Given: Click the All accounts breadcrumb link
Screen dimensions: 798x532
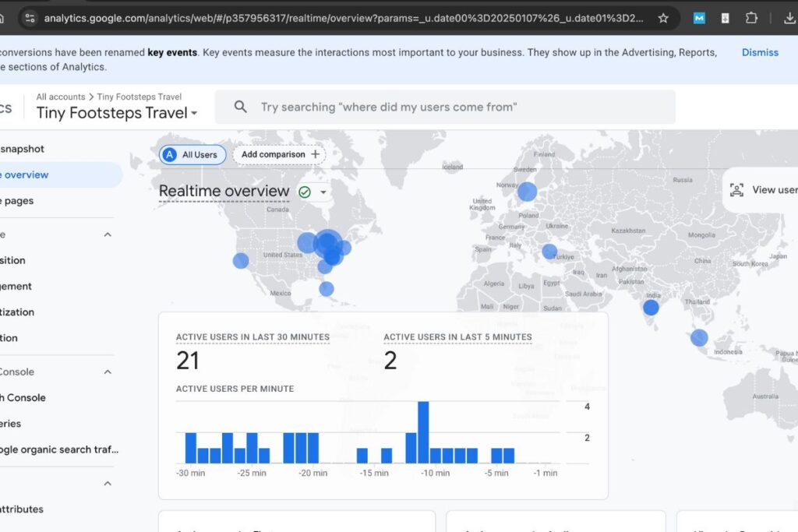Looking at the screenshot, I should click(x=61, y=97).
